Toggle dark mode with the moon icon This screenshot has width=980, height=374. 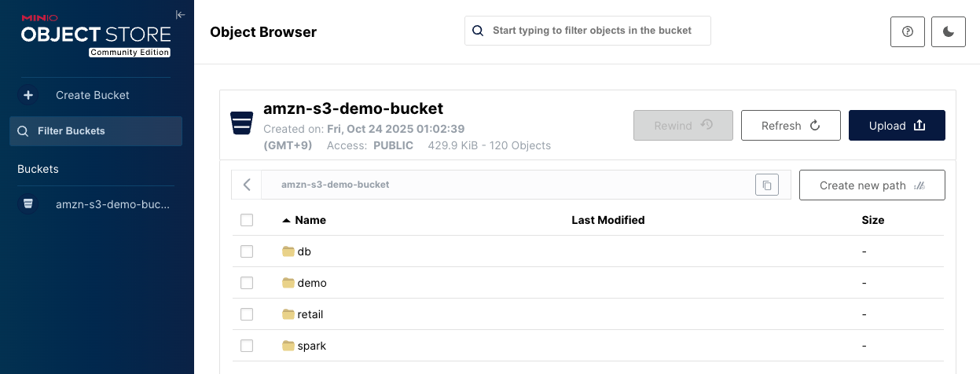(948, 31)
